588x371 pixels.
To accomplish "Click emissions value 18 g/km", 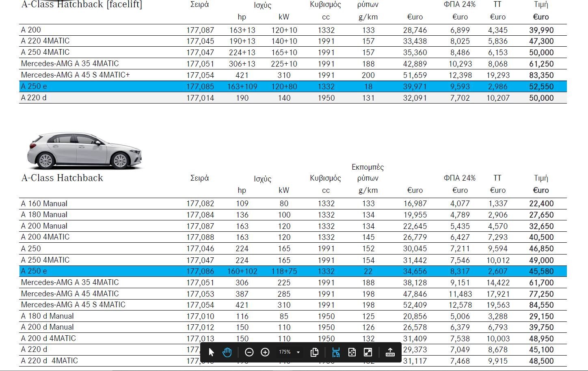I will coord(368,86).
